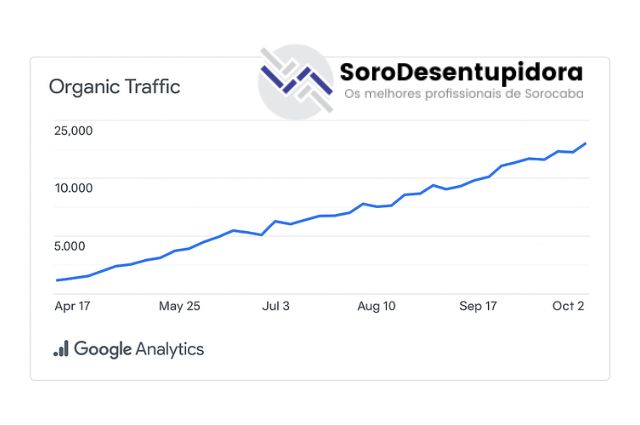Click the Google Analytics wordmark
This screenshot has width=640, height=425.
coord(138,349)
